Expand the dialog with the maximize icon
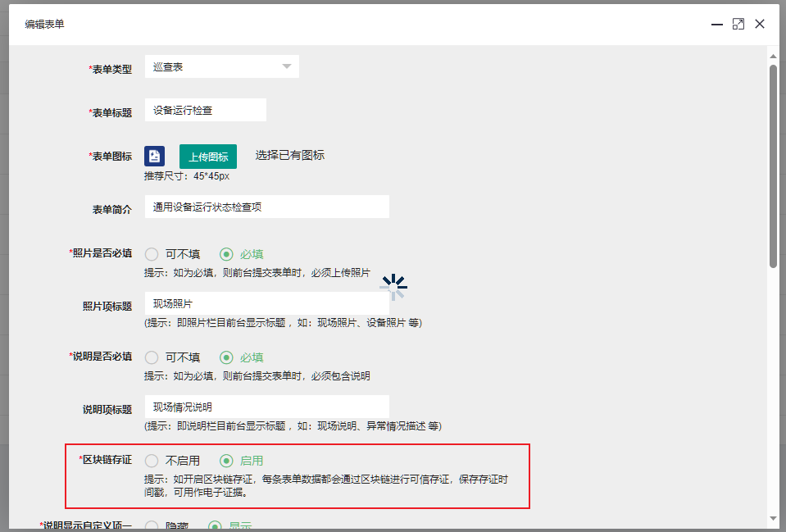The width and height of the screenshot is (786, 532). coord(734,24)
